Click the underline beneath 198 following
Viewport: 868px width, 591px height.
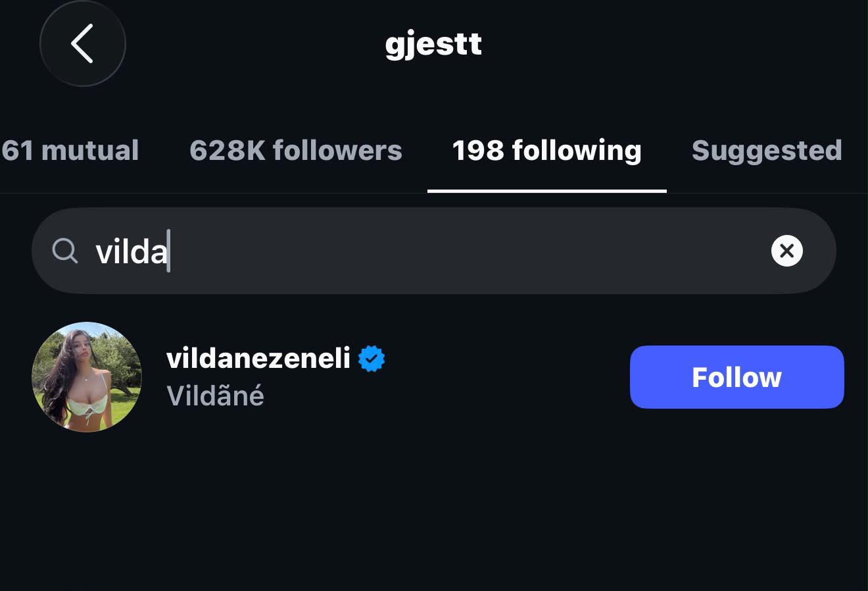click(x=546, y=191)
